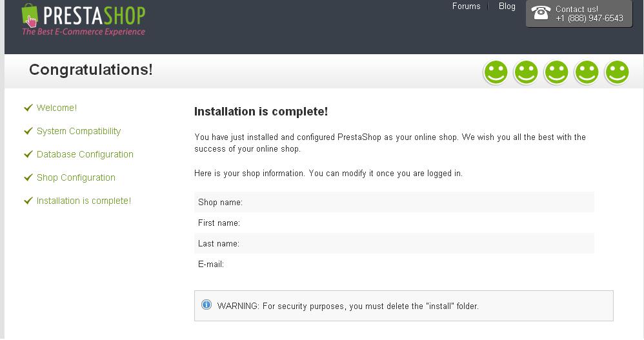The image size is (644, 340).
Task: Select Installation is complete! step in sidebar
Action: click(x=84, y=201)
